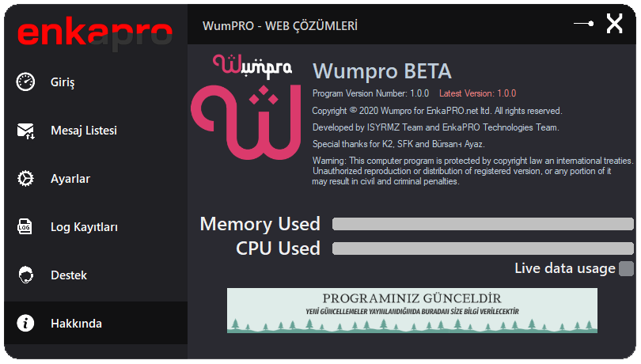Go to the Ayarlar section

tap(96, 179)
